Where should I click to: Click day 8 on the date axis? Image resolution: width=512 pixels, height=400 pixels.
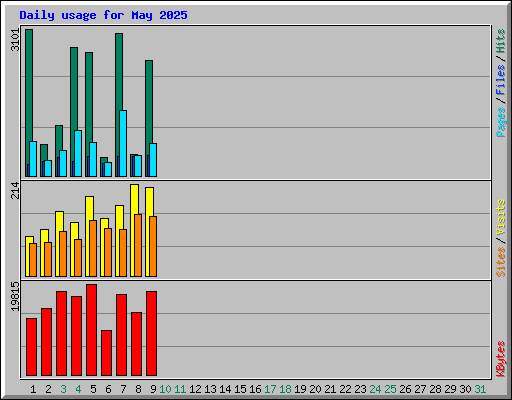[138, 389]
